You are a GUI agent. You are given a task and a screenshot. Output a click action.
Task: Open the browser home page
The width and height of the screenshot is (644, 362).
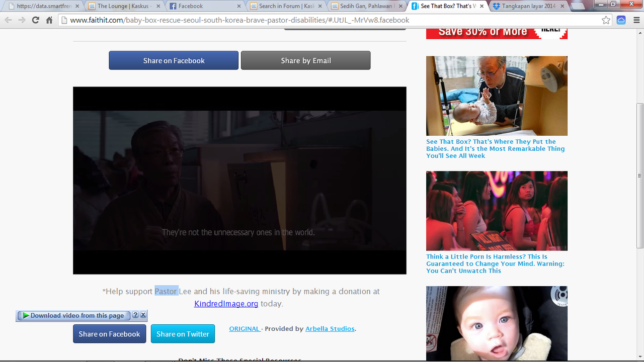(49, 20)
